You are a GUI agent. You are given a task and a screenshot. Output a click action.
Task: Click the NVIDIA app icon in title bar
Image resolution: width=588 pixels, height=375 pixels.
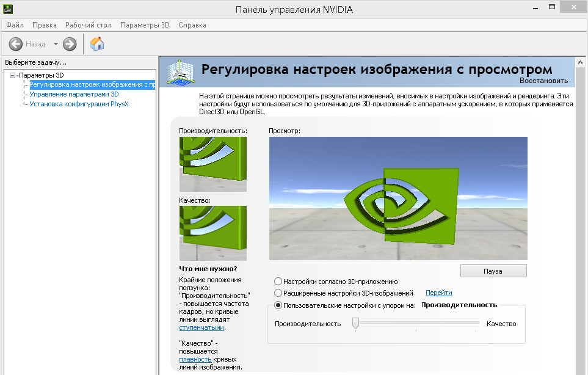point(8,9)
